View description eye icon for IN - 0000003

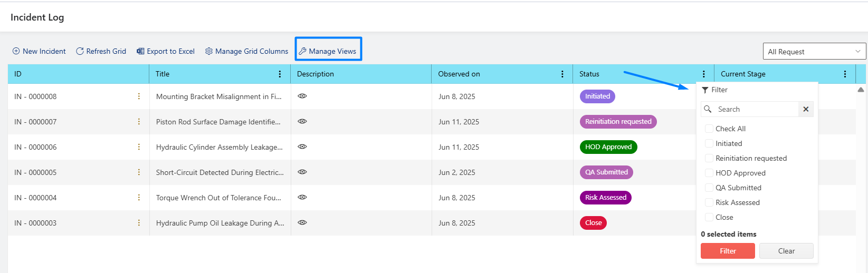(x=302, y=222)
